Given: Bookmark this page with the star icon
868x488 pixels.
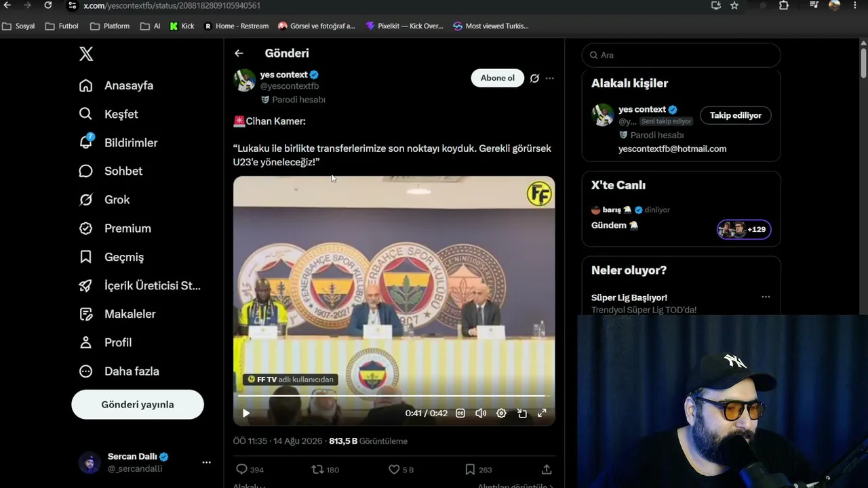Looking at the screenshot, I should click(x=734, y=5).
